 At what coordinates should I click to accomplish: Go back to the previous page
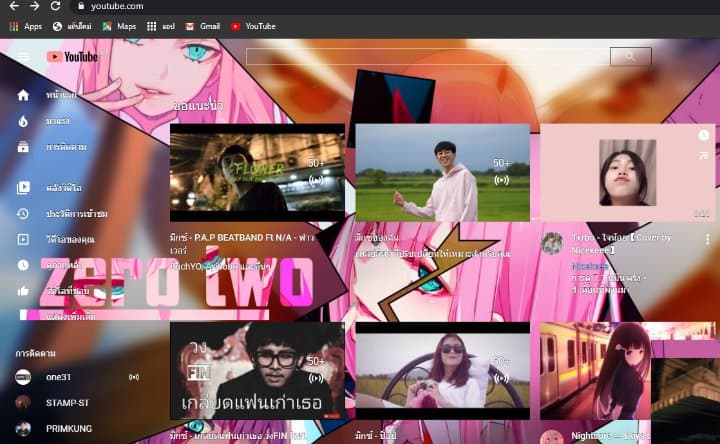pyautogui.click(x=14, y=6)
